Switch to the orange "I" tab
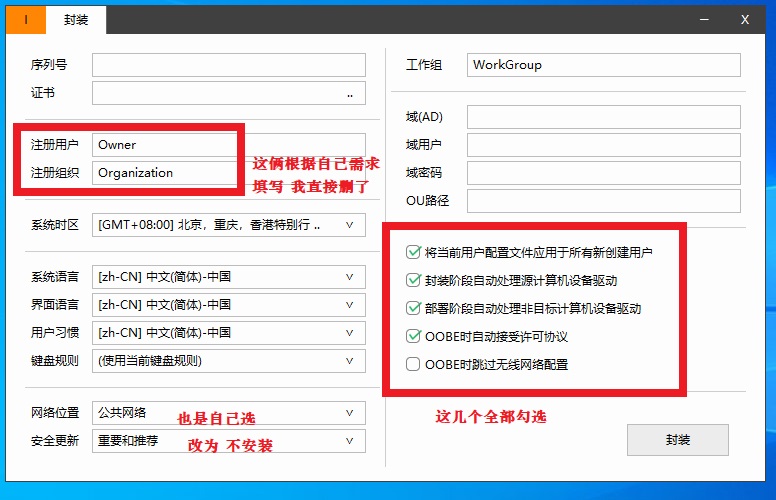776x500 pixels. coord(26,19)
